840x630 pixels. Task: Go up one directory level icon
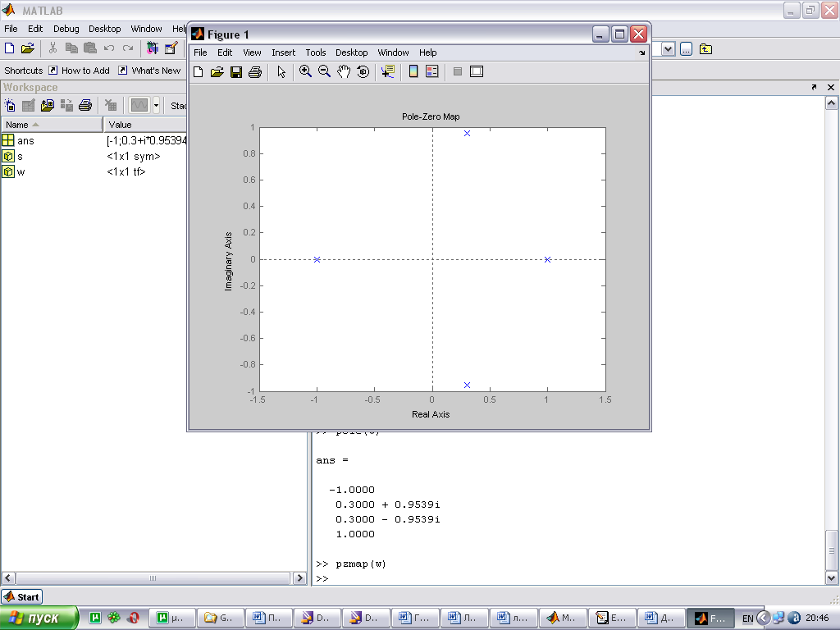click(705, 49)
